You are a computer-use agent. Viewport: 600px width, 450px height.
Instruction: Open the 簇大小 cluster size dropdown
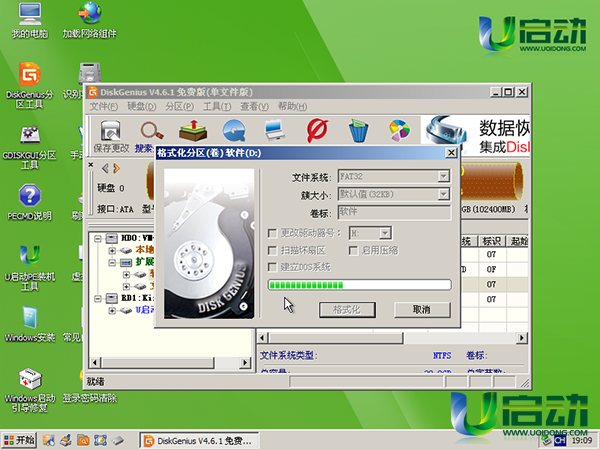coord(443,194)
